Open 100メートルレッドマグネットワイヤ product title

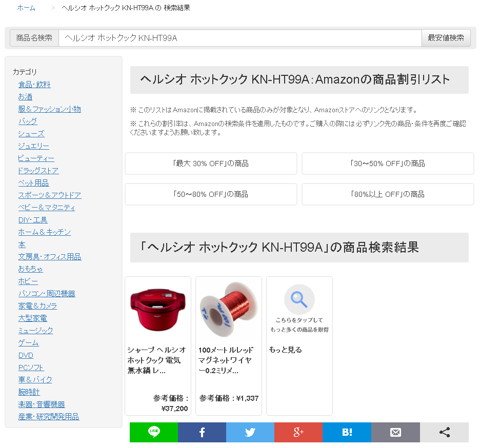coord(226,360)
